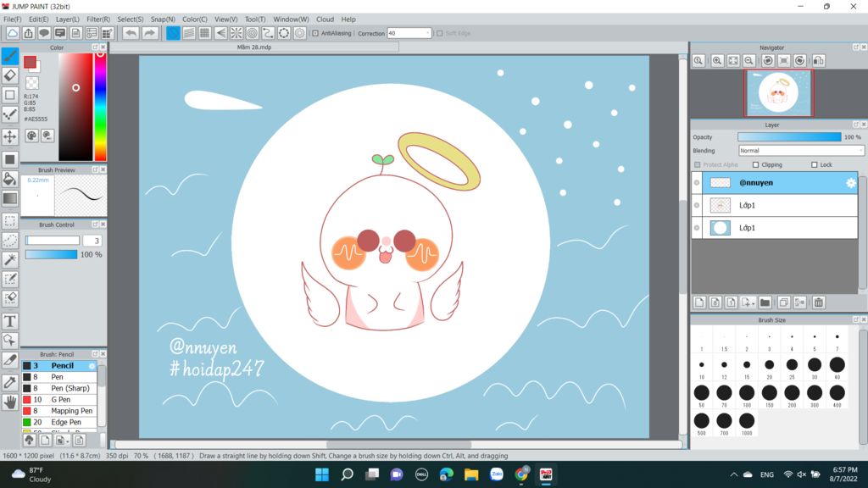This screenshot has height=488, width=868.
Task: Enable the curve snap
Action: click(x=268, y=33)
